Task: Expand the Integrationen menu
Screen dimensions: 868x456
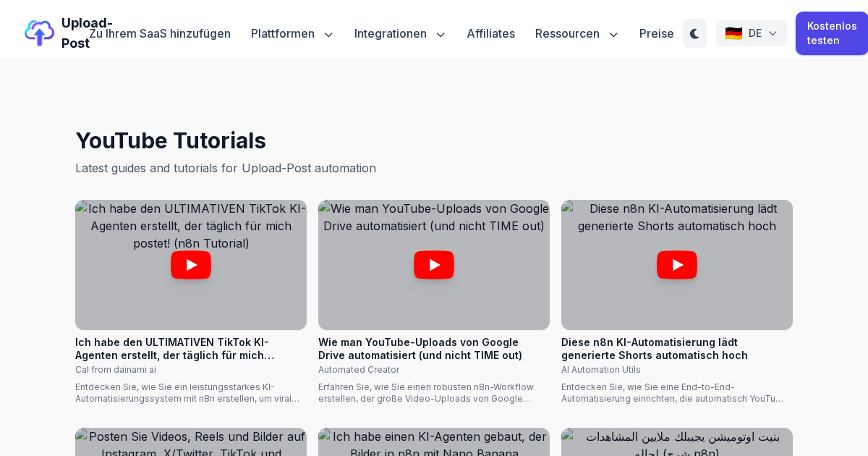Action: pyautogui.click(x=400, y=33)
